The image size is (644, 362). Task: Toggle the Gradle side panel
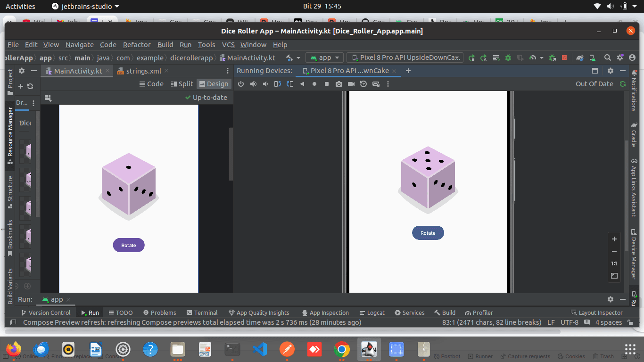click(634, 135)
